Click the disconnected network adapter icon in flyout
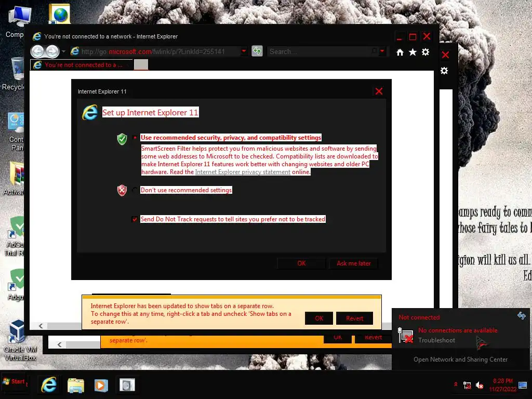The image size is (532, 399). coord(405,335)
